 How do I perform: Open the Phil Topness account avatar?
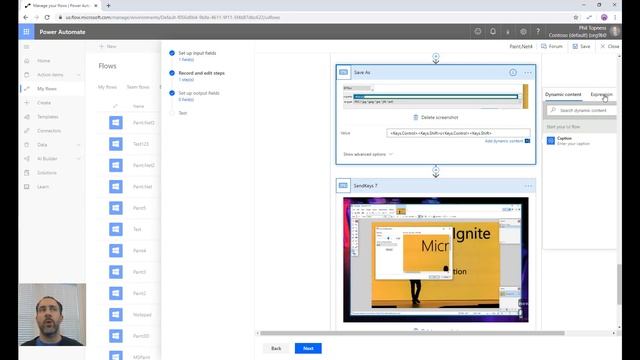coord(615,31)
